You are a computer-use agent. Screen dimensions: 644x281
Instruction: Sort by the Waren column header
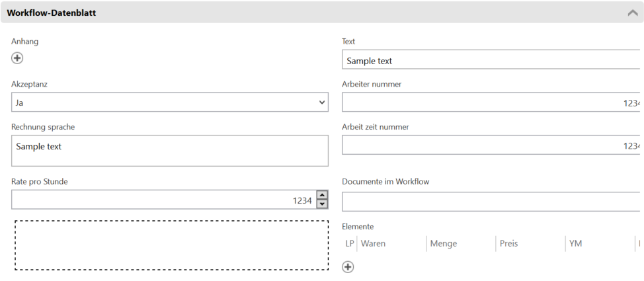pyautogui.click(x=373, y=244)
